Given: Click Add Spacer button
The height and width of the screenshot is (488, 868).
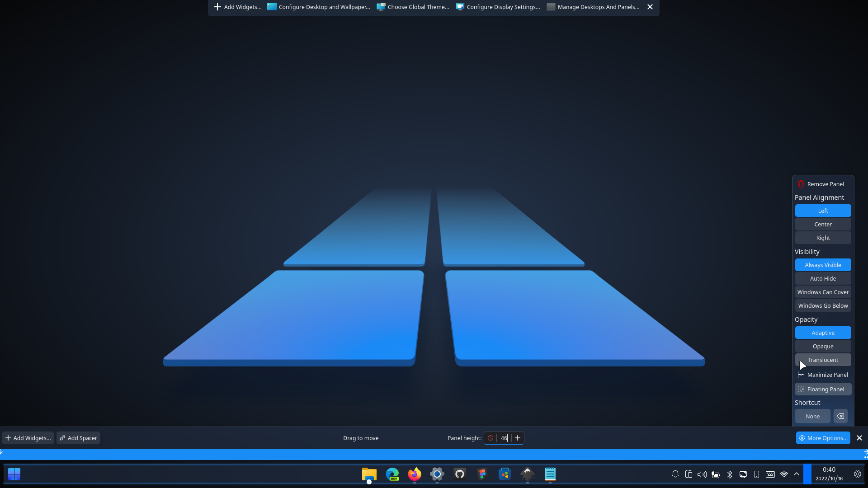Looking at the screenshot, I should tap(78, 438).
